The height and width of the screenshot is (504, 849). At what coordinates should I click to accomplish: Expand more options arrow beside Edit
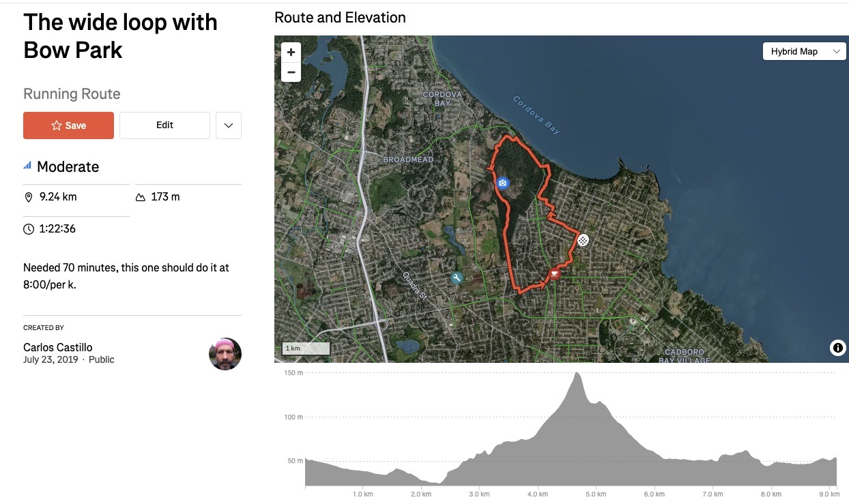pos(229,125)
